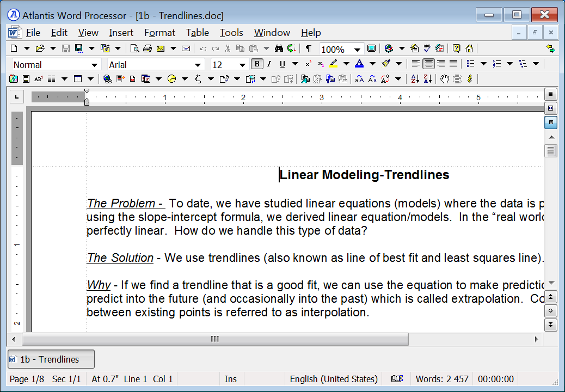This screenshot has width=565, height=392.
Task: Run the spell check ABC icon
Action: click(427, 48)
